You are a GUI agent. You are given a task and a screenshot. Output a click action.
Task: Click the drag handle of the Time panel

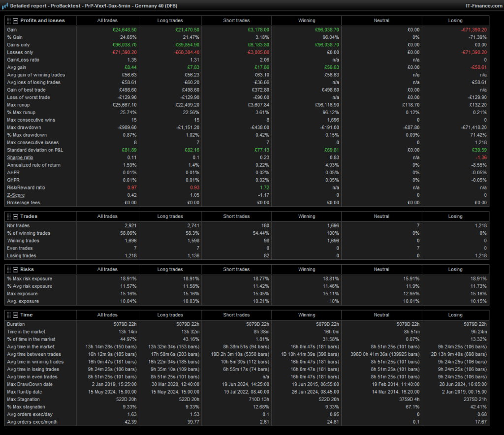[x=9, y=314]
